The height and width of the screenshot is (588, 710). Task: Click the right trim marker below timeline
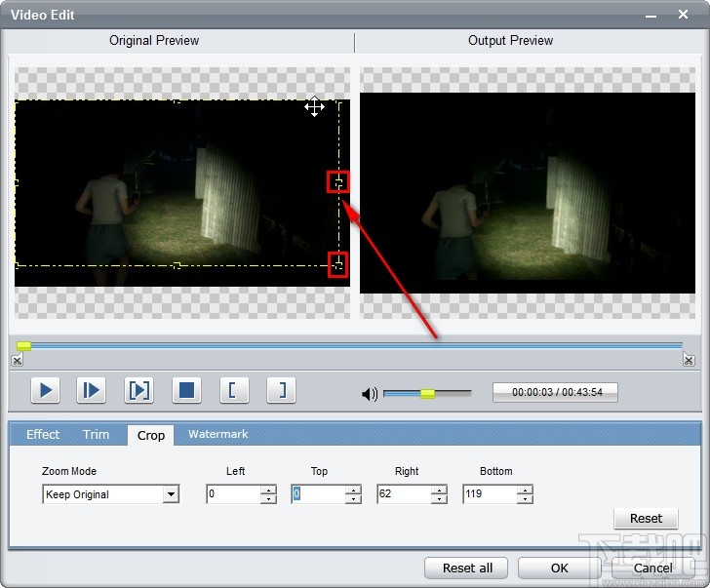tap(689, 361)
